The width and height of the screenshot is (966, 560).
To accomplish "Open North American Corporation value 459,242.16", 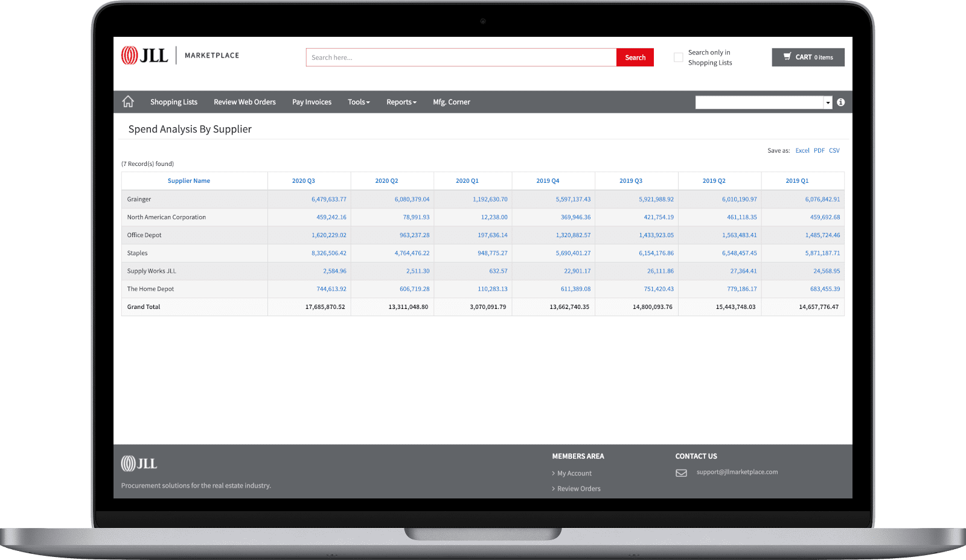I will pyautogui.click(x=331, y=217).
